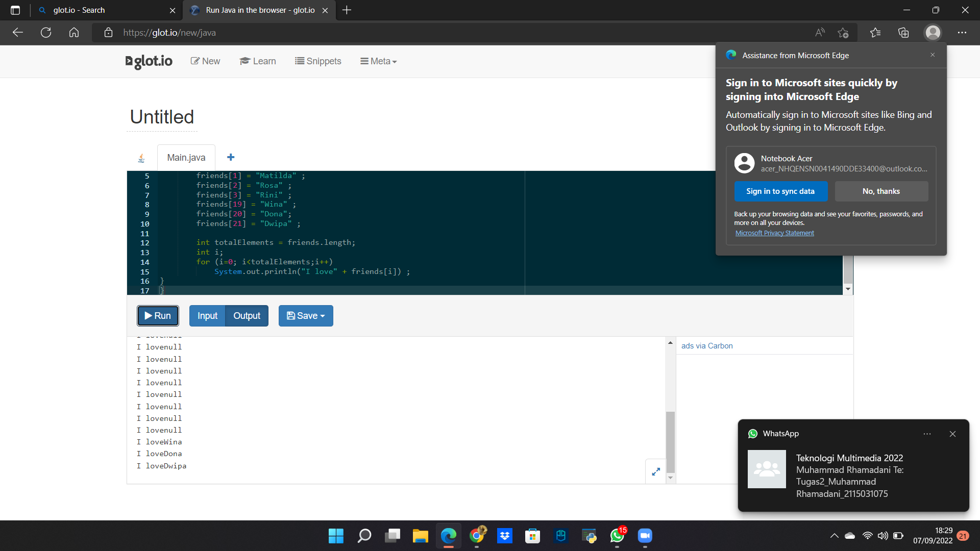
Task: Click the Java coffee cup icon above the editor
Action: (x=141, y=157)
